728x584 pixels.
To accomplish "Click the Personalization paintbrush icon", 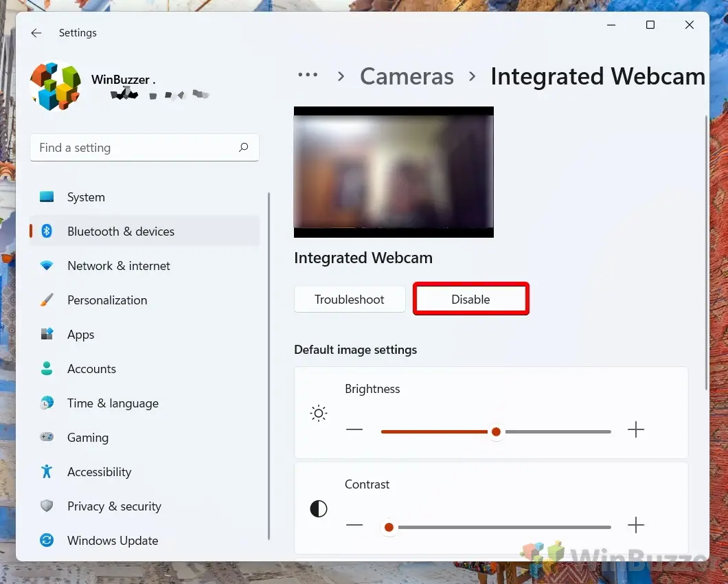I will (47, 300).
